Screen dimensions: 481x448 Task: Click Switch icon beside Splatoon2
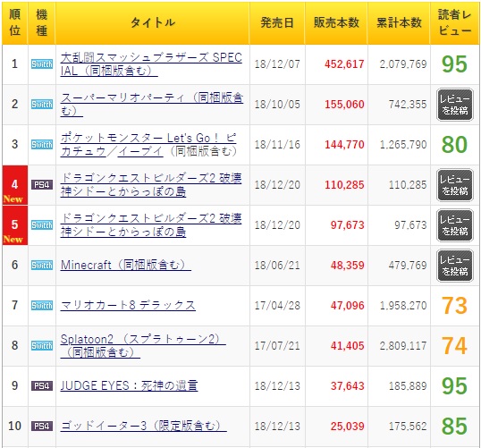[x=42, y=345]
